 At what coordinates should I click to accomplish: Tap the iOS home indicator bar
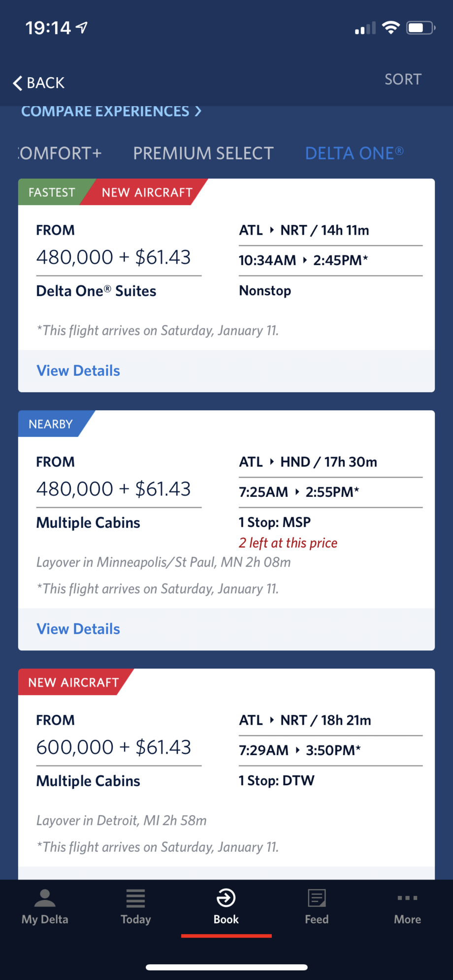(x=226, y=967)
